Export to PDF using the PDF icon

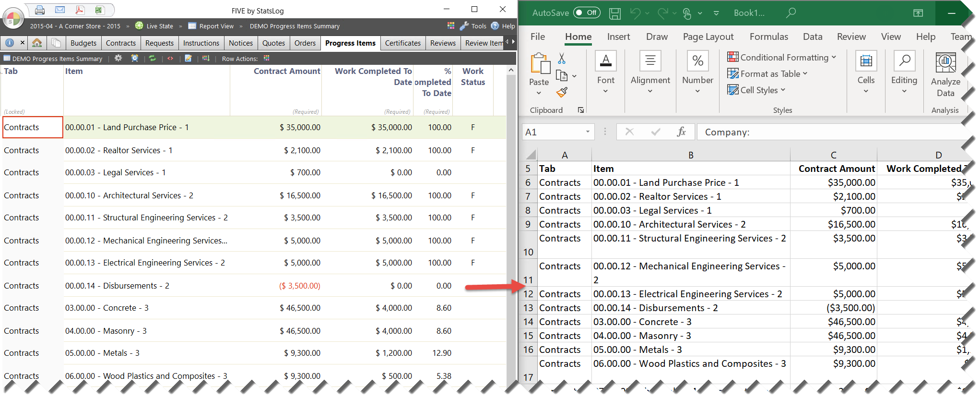[80, 10]
